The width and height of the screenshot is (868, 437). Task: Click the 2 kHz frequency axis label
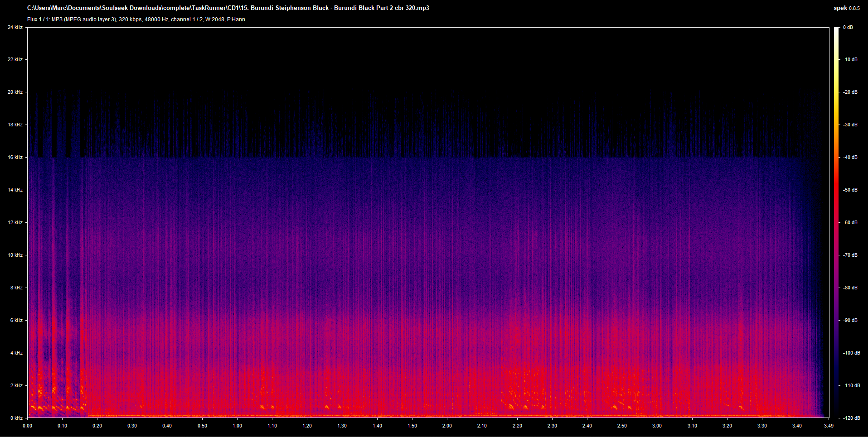tap(16, 386)
